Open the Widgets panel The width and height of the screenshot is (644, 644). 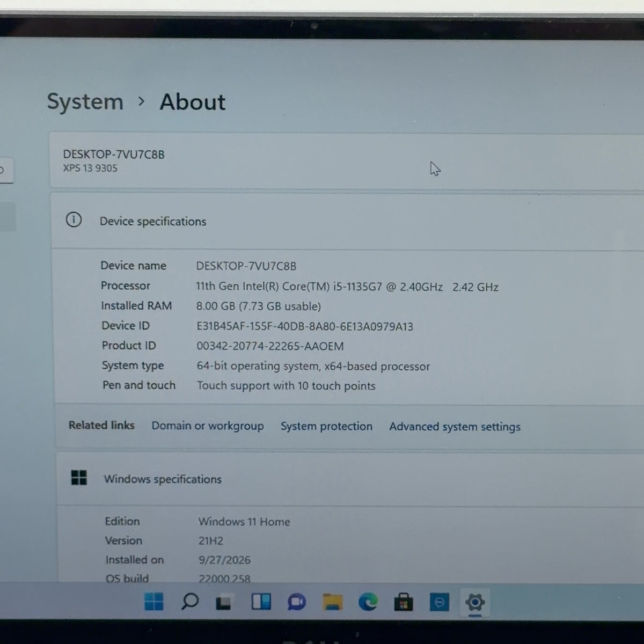point(261,602)
